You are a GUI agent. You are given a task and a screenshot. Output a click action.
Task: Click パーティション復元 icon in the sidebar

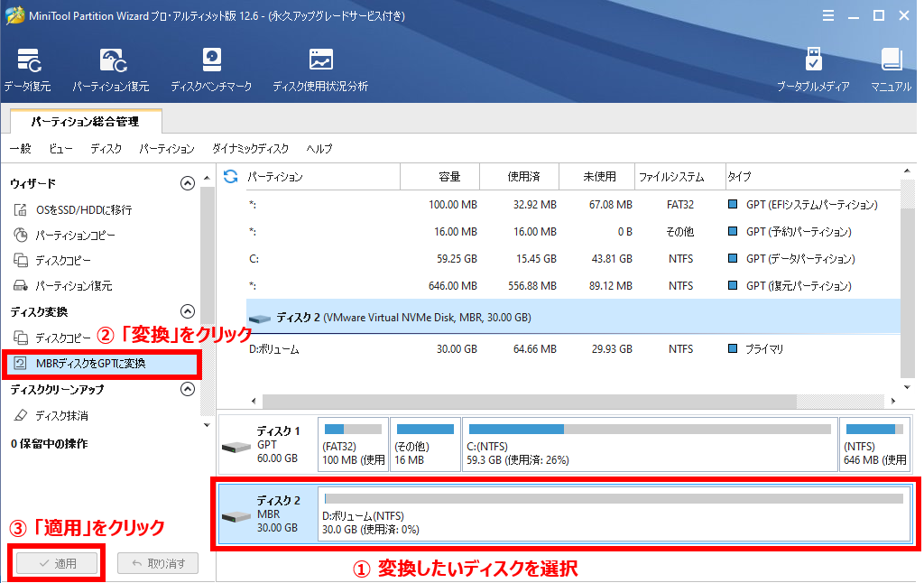click(21, 286)
